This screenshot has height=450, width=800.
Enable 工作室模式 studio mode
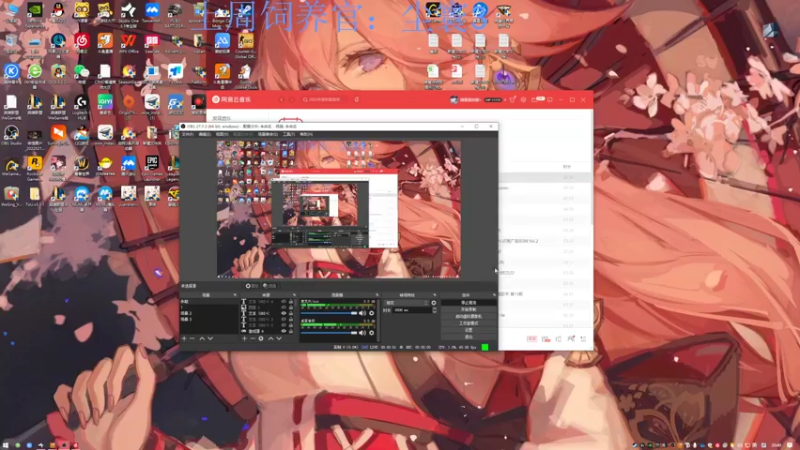[x=469, y=323]
